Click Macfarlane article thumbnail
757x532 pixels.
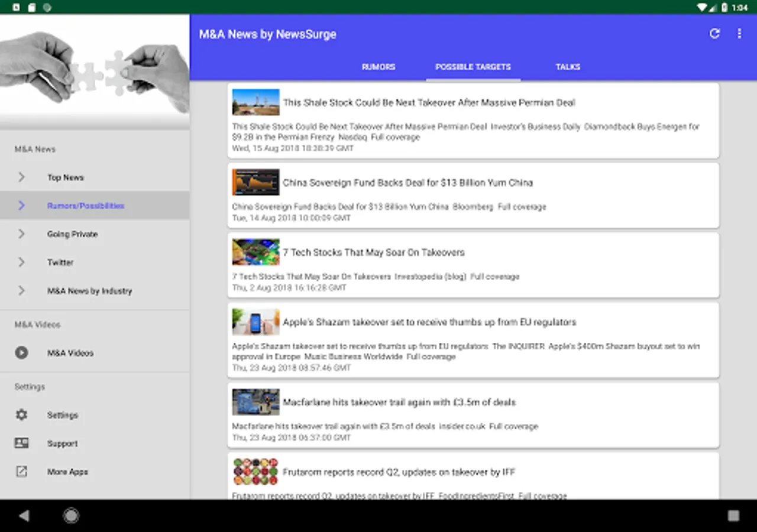tap(255, 402)
